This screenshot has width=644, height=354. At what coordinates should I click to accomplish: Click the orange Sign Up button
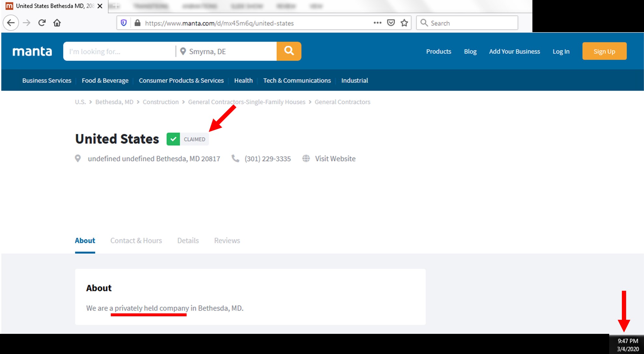tap(604, 51)
